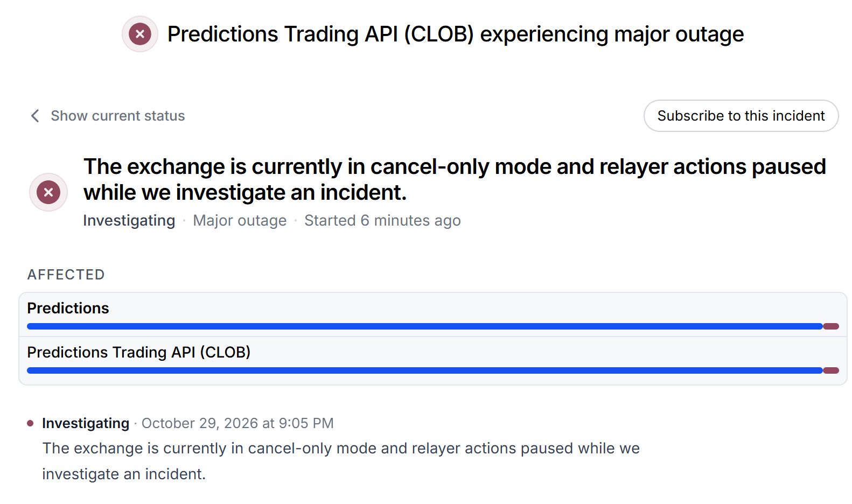Open the Show current status link
The width and height of the screenshot is (852, 504).
click(117, 116)
